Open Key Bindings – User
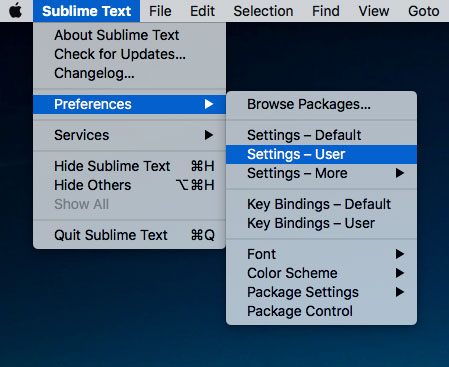 (x=321, y=223)
